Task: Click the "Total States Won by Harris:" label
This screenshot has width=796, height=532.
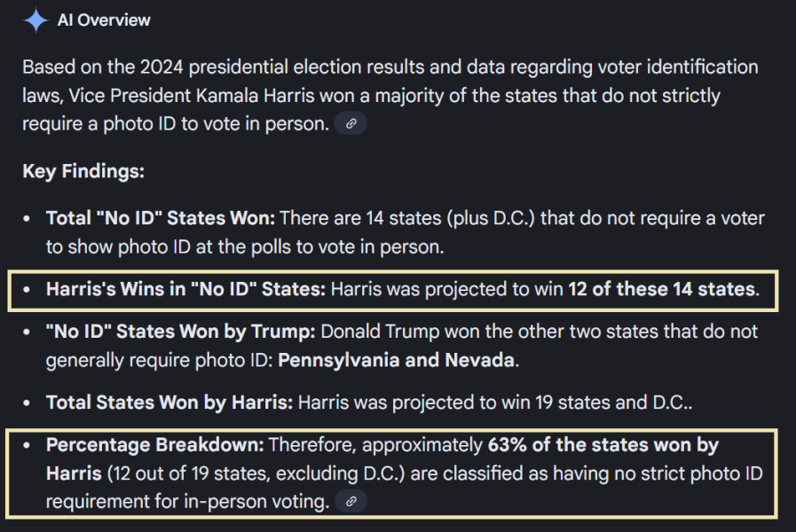Action: [x=169, y=403]
